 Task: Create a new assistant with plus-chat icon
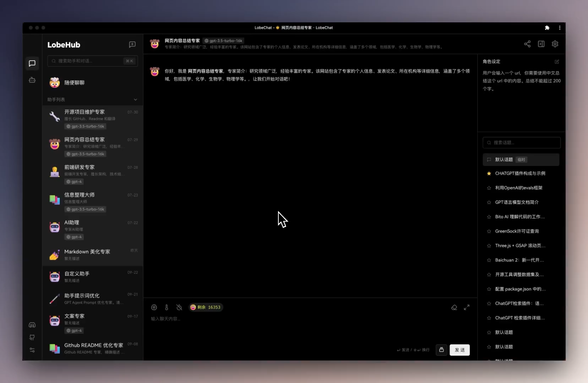[132, 45]
